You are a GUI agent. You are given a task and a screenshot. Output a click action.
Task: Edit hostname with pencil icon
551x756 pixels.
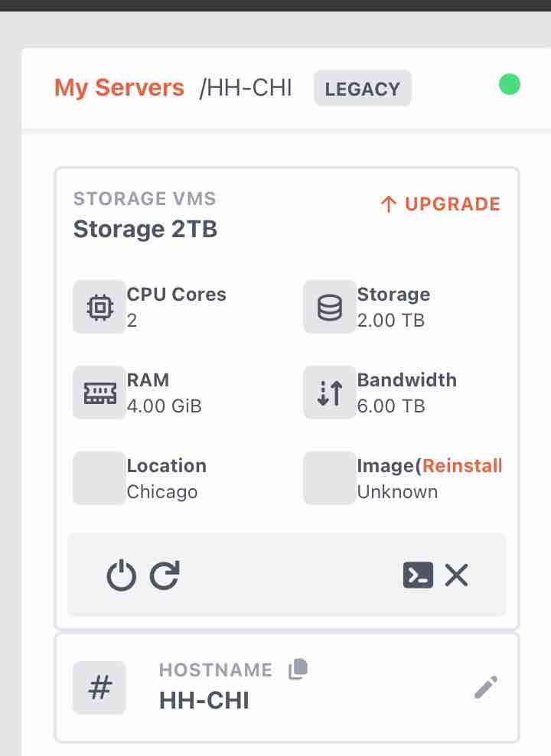point(485,688)
